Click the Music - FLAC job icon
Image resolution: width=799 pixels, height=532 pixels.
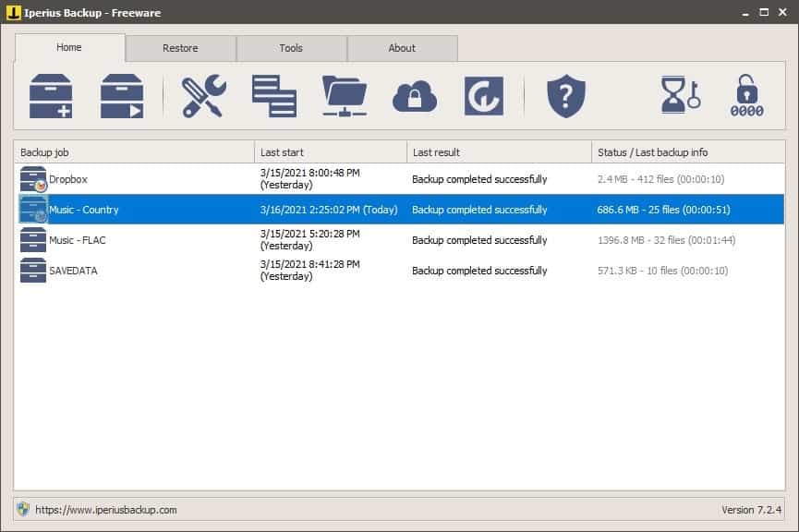[x=33, y=240]
